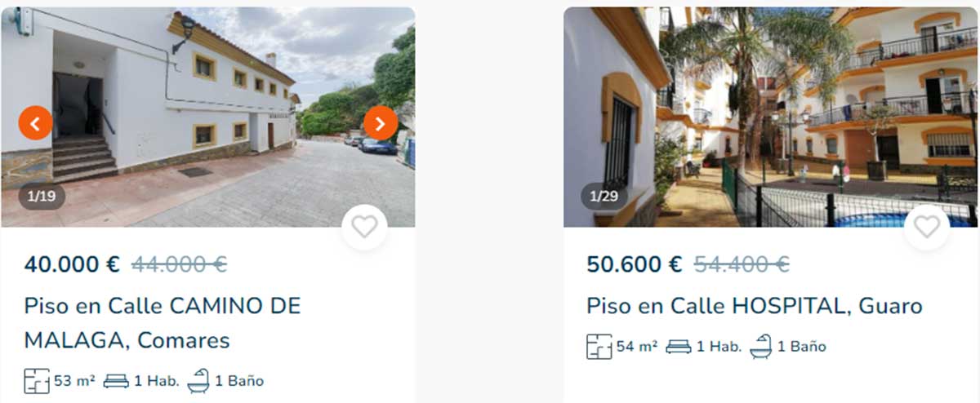
Task: Click floor plan icon beside 54 m²
Action: (599, 346)
